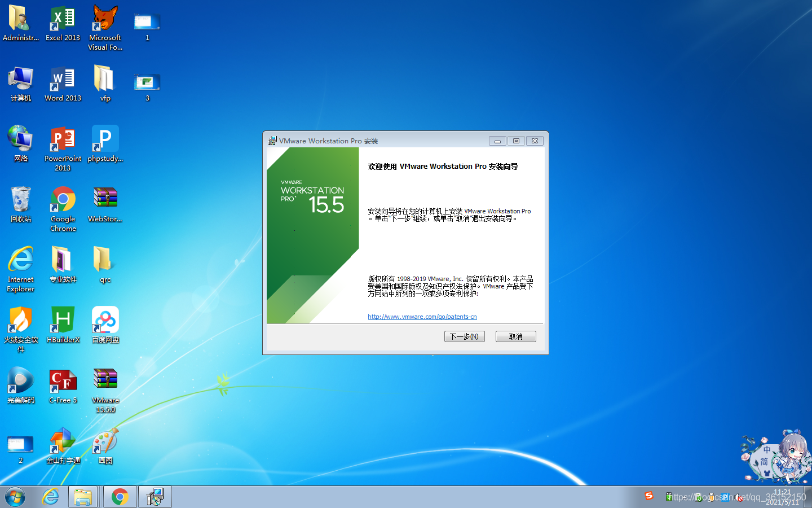Click the VMware installer taskbar button
The image size is (812, 508).
pos(155,497)
